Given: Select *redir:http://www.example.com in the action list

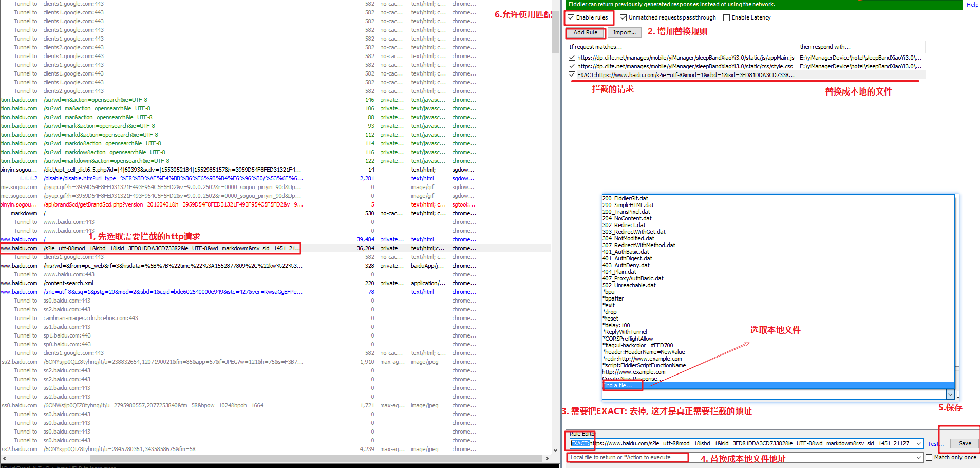Looking at the screenshot, I should (x=778, y=359).
